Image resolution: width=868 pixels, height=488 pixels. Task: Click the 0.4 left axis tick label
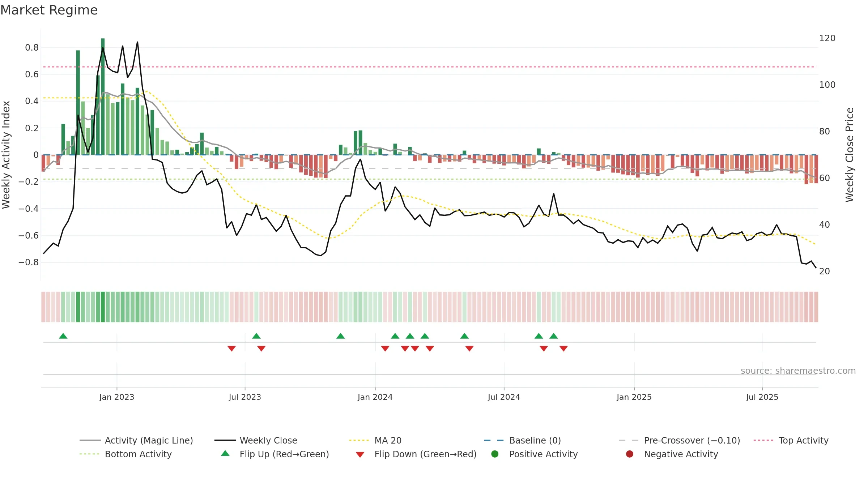(x=32, y=101)
